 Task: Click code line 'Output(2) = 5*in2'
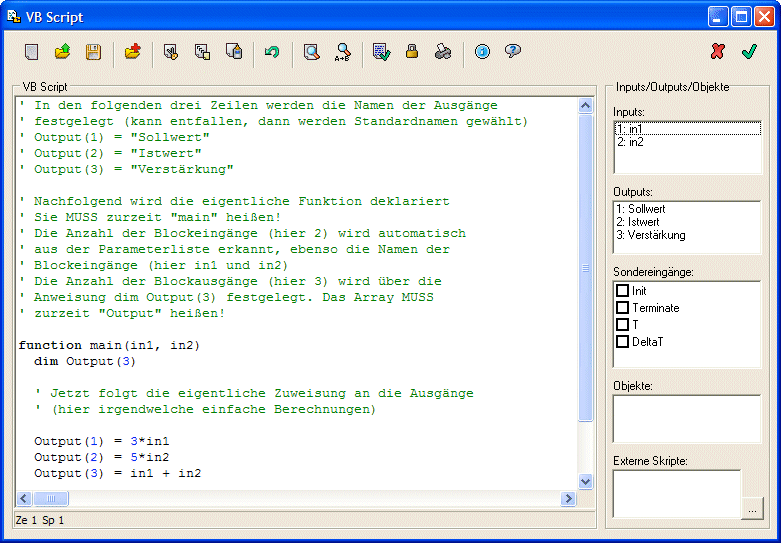(102, 457)
